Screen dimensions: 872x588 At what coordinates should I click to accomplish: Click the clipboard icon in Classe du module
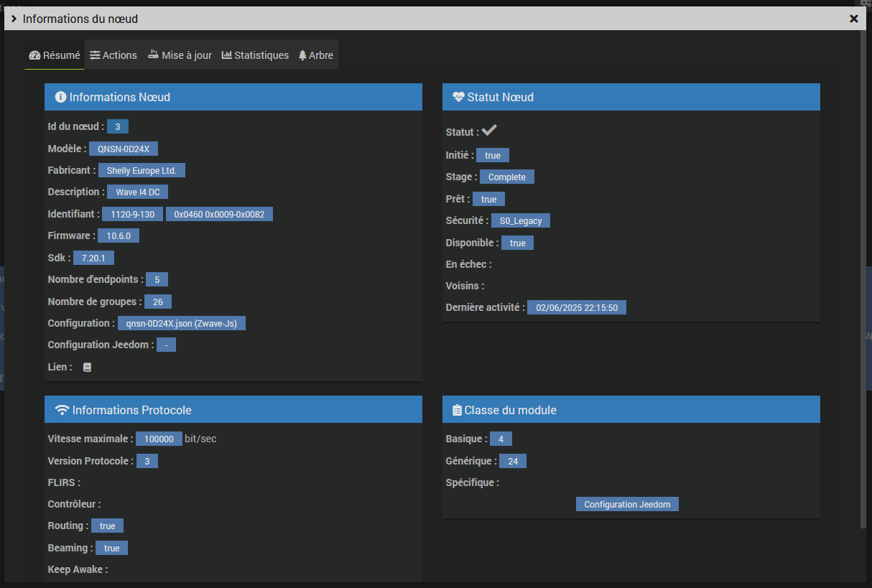(x=457, y=410)
